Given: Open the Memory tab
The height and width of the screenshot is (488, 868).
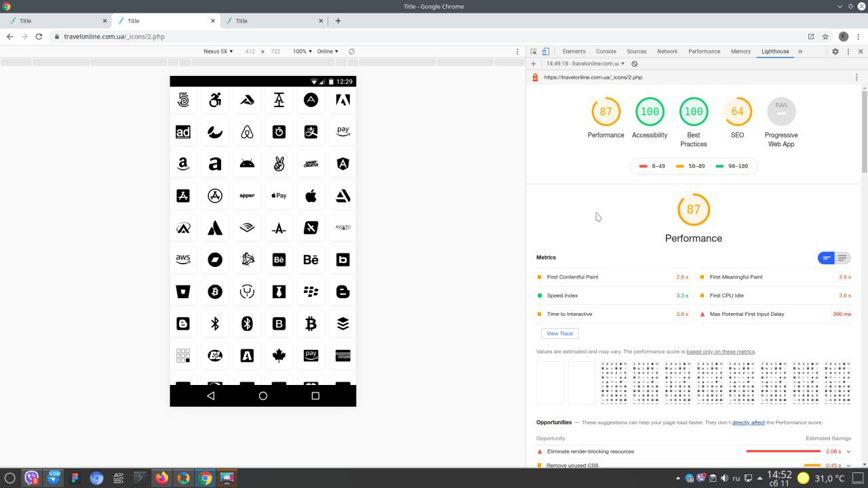Looking at the screenshot, I should (x=741, y=52).
